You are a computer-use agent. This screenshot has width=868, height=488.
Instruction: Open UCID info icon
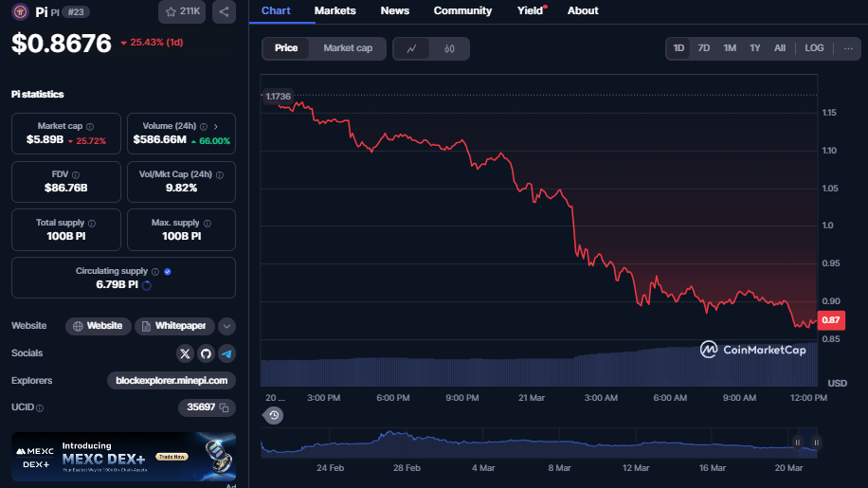click(x=40, y=407)
